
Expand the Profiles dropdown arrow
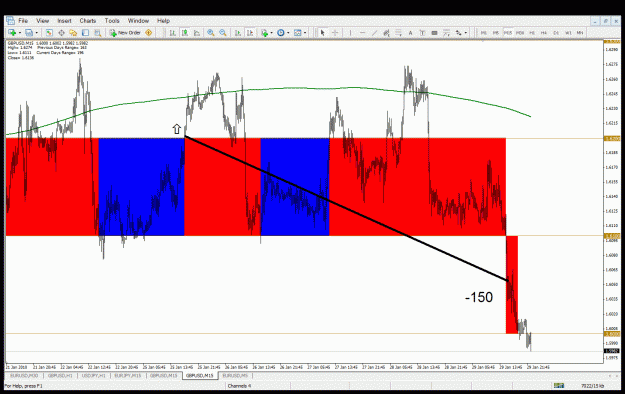[x=36, y=33]
